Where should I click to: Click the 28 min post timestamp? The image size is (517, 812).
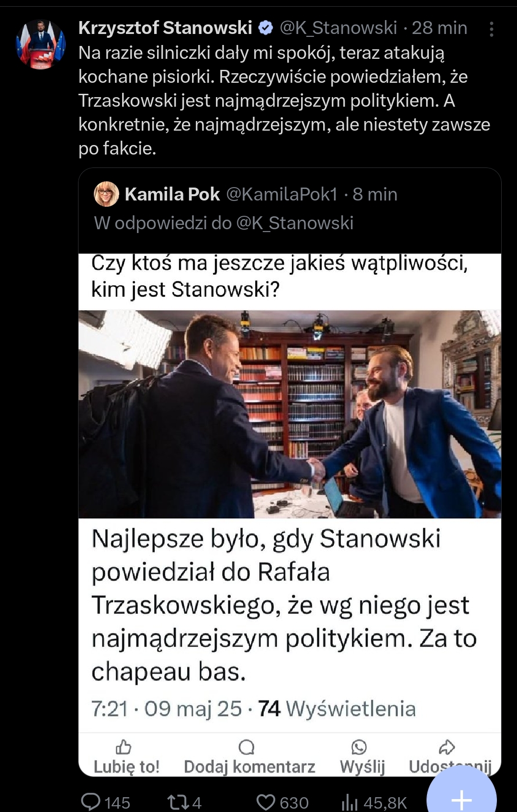439,28
